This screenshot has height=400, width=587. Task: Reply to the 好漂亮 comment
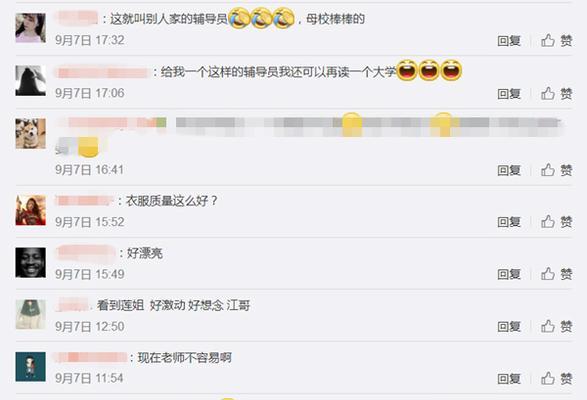(509, 275)
